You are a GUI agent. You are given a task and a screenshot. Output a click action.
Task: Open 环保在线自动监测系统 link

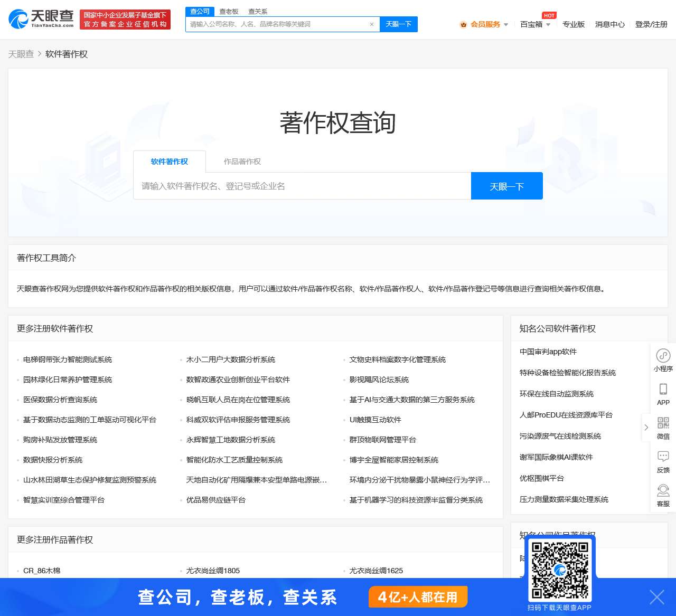pyautogui.click(x=557, y=394)
